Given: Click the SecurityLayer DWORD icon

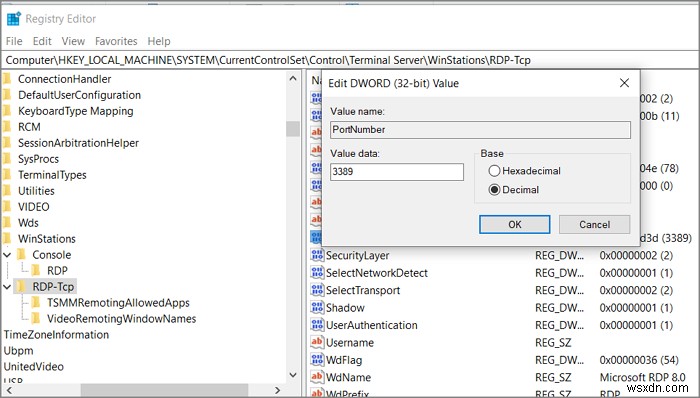Looking at the screenshot, I should tap(317, 255).
